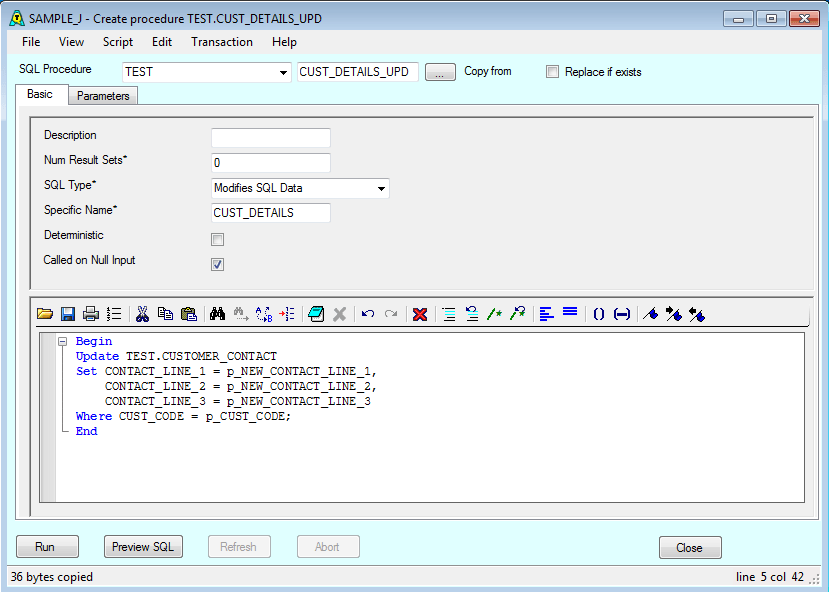Save the script using the floppy disk icon
The height and width of the screenshot is (592, 829).
point(68,314)
